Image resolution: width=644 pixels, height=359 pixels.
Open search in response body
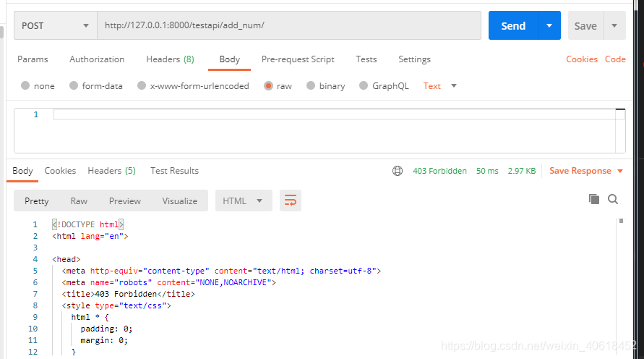613,199
